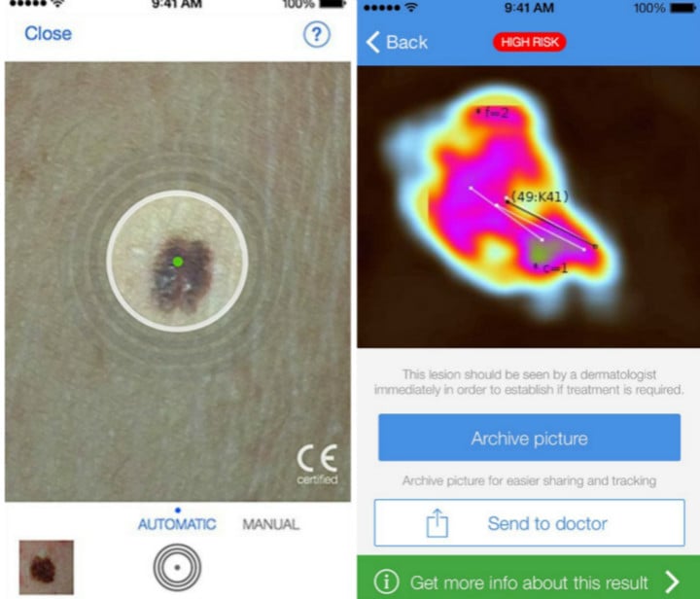
Task: Tap the battery icon in right status bar
Action: (x=682, y=8)
